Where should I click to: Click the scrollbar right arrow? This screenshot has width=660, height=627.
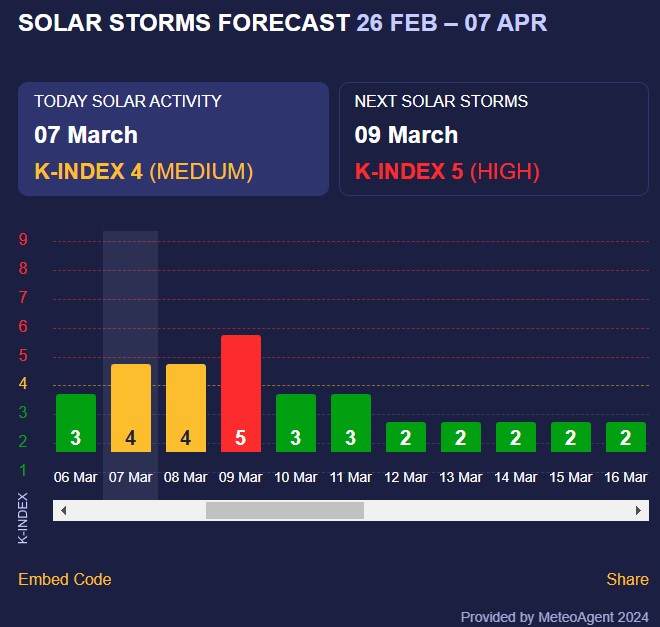pyautogui.click(x=639, y=510)
